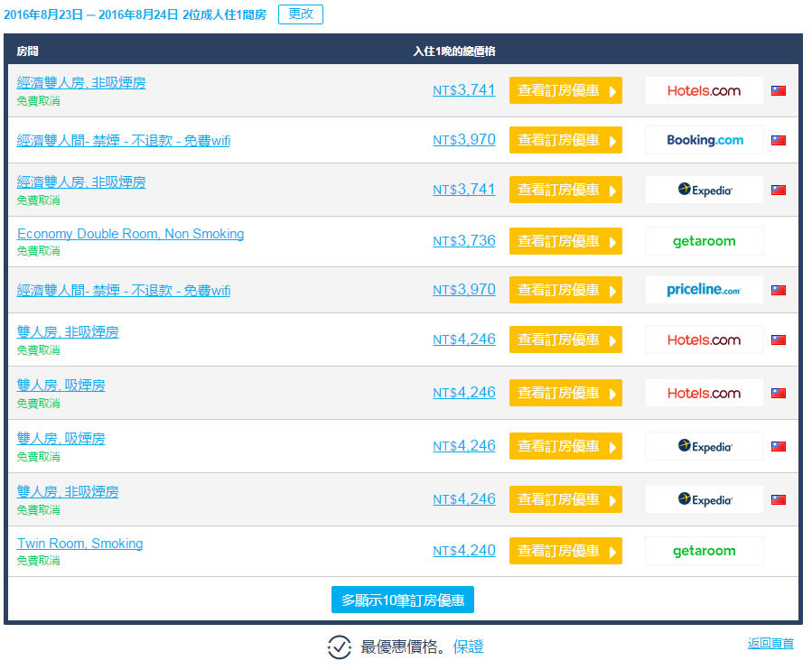Select the Twin Room, Smoking room link
Screen dimensions: 812x670
(x=79, y=544)
